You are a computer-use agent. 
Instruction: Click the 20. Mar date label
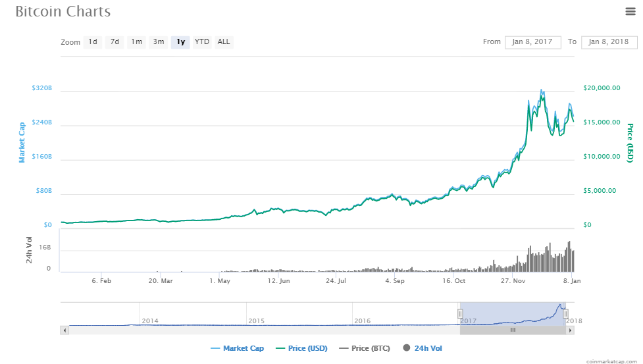[x=161, y=281]
